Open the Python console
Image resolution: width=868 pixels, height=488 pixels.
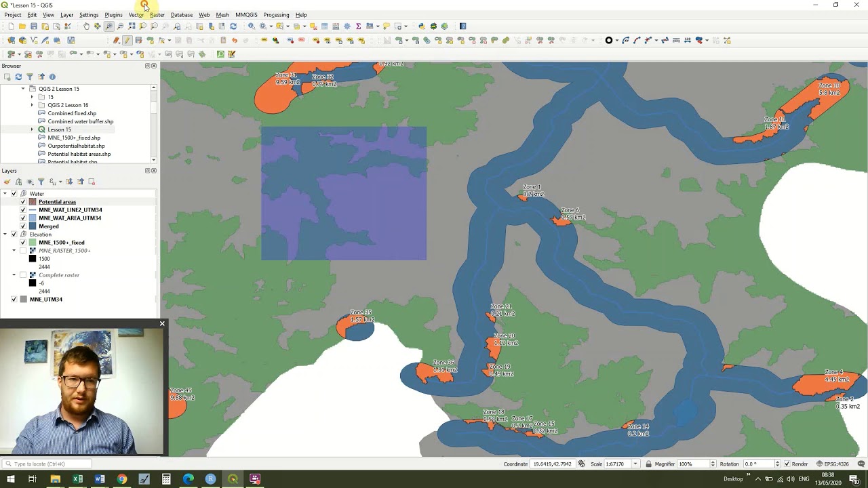tap(421, 26)
